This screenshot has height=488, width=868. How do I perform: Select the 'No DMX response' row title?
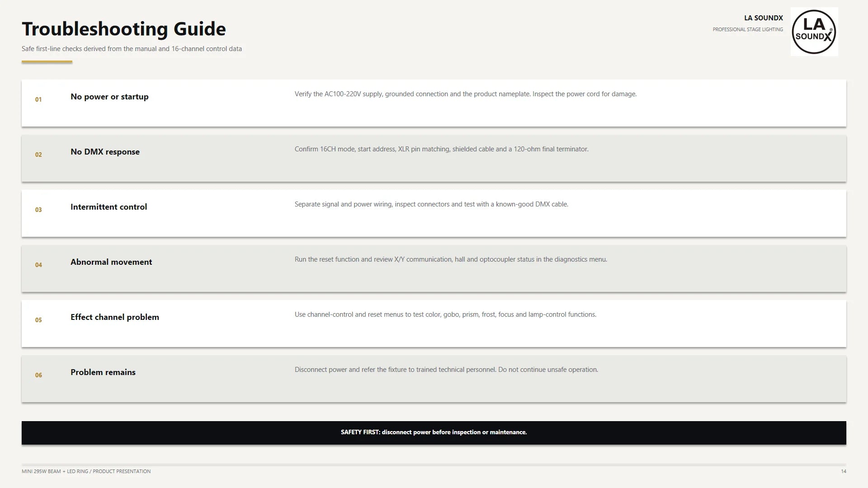point(105,152)
